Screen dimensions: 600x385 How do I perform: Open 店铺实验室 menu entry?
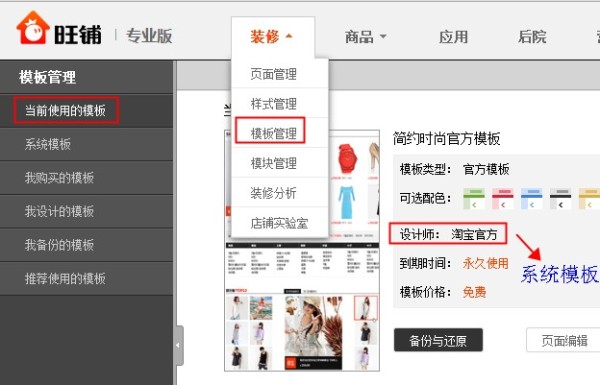279,223
